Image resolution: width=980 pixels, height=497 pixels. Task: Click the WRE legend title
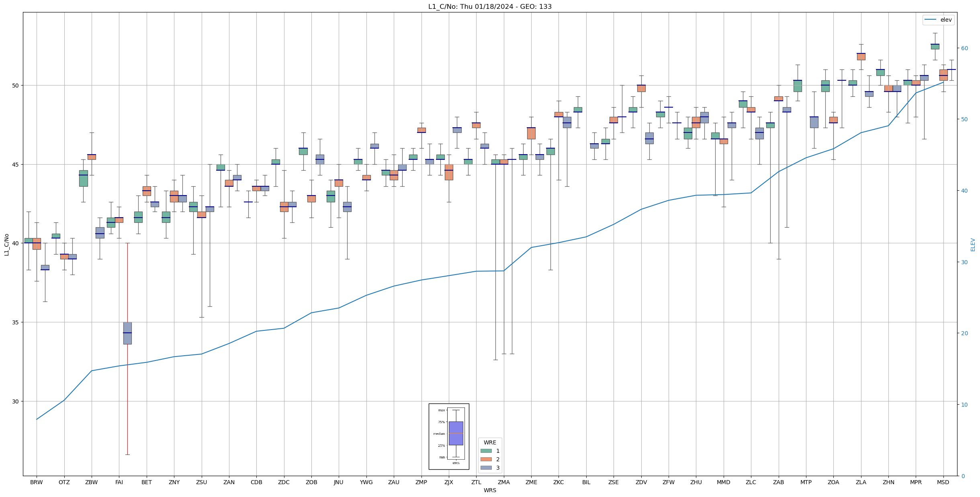tap(490, 442)
